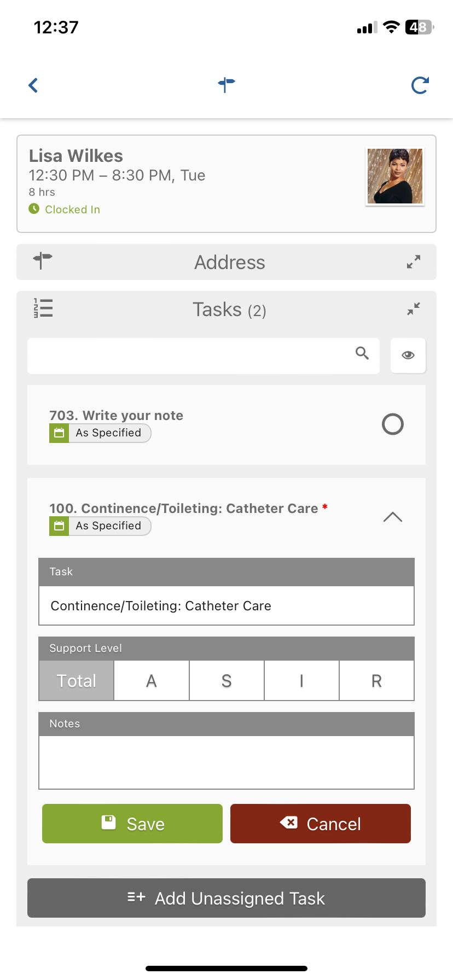The image size is (453, 980).
Task: Tap the refresh icon
Action: pyautogui.click(x=420, y=85)
